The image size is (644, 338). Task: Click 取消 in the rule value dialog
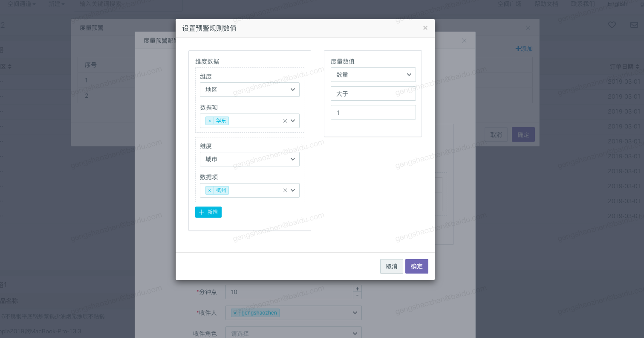coord(391,266)
